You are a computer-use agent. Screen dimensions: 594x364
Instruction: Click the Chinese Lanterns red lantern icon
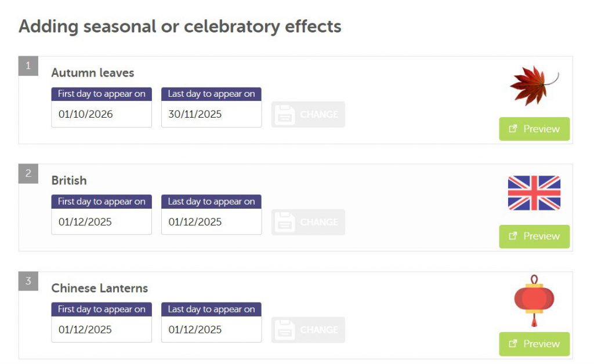[534, 300]
